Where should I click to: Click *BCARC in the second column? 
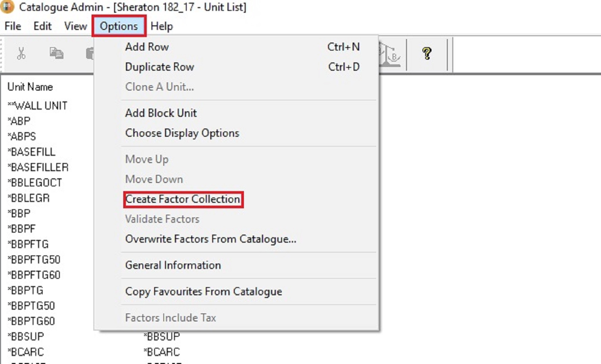(x=162, y=352)
